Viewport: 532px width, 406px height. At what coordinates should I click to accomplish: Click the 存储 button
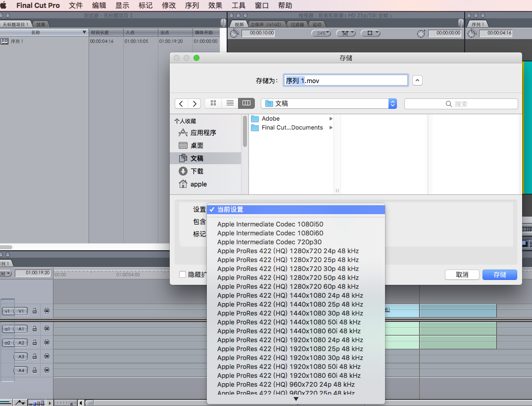click(x=500, y=275)
